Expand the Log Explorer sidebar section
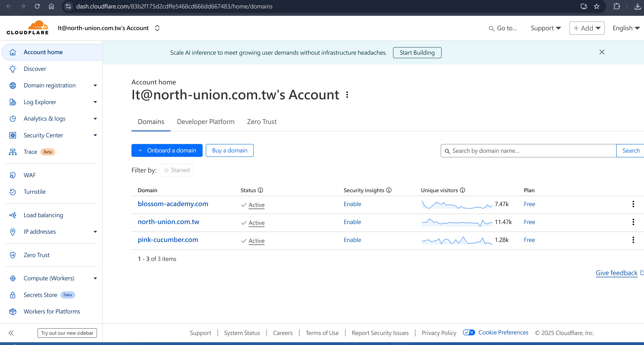This screenshot has width=644, height=345. coord(95,102)
